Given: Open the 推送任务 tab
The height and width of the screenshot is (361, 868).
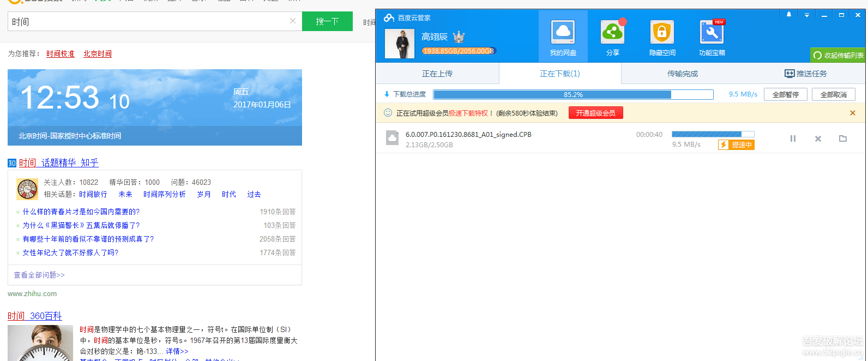Looking at the screenshot, I should click(805, 74).
